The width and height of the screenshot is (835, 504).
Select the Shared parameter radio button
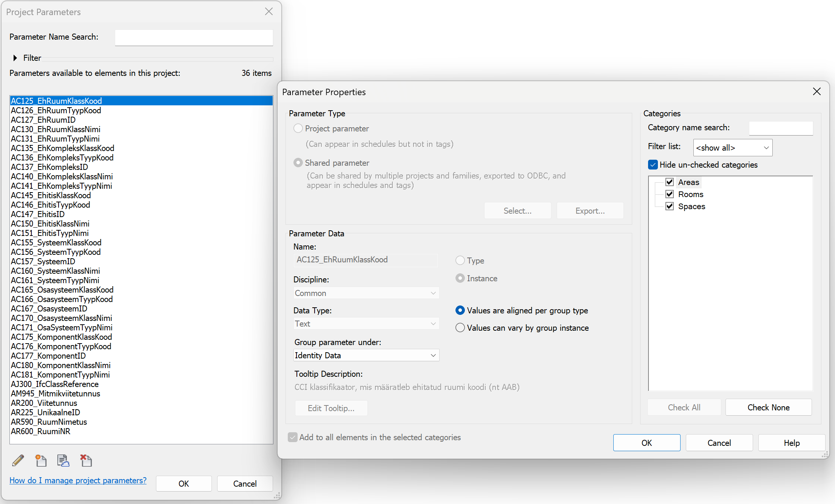pos(298,163)
